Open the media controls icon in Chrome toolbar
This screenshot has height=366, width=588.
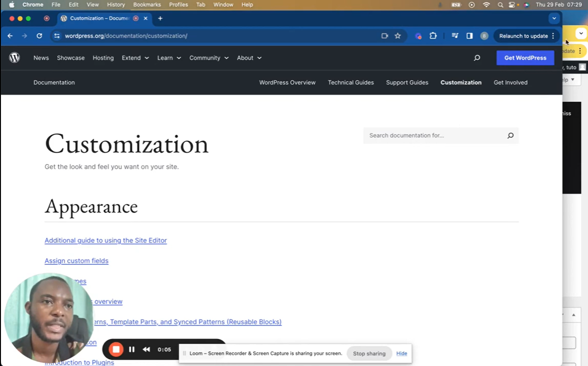[x=455, y=36]
